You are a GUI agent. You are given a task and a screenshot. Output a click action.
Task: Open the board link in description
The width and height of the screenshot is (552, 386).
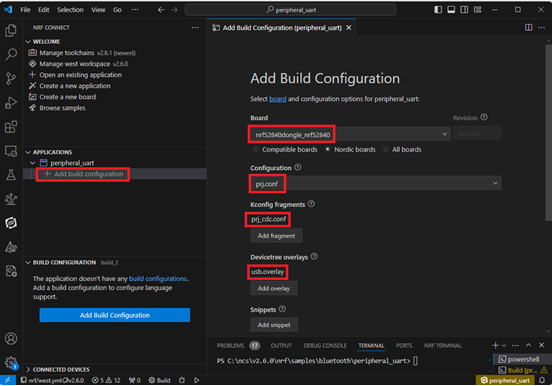pyautogui.click(x=278, y=99)
